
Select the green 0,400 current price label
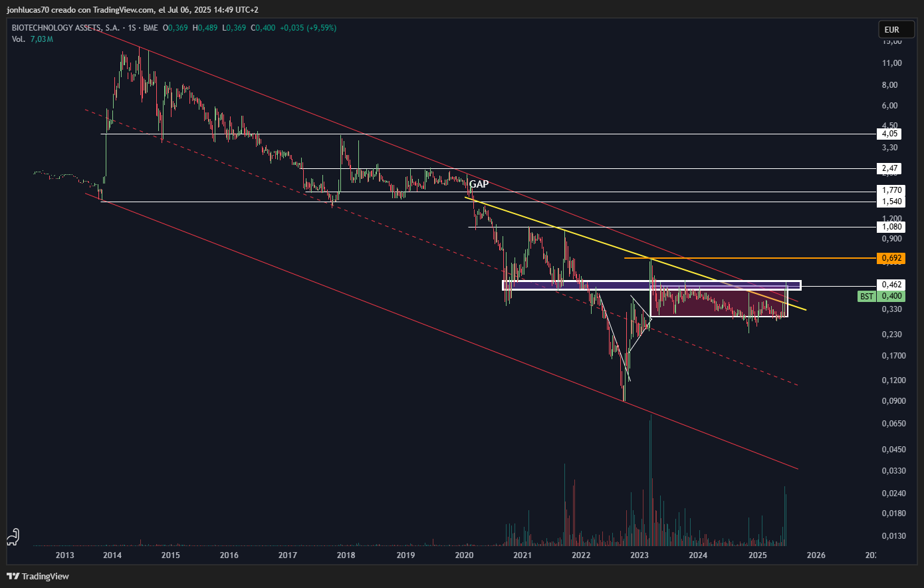[891, 296]
